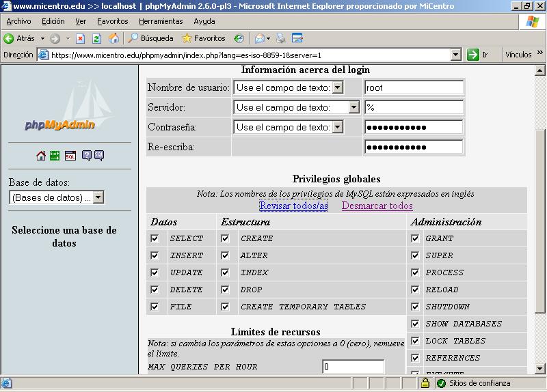Click the MAX QUERIES PER HOUR field

[x=353, y=367]
